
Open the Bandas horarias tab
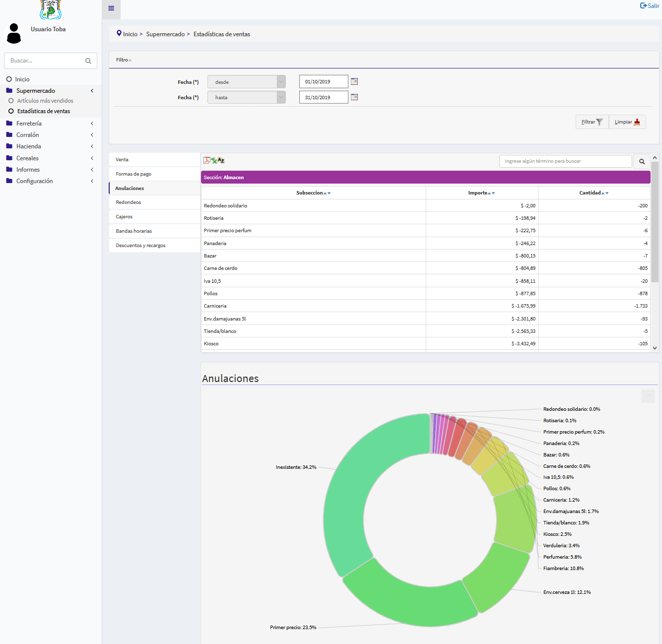point(134,231)
